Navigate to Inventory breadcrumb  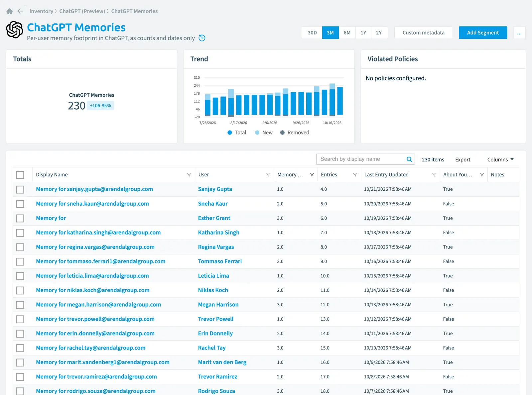point(41,11)
